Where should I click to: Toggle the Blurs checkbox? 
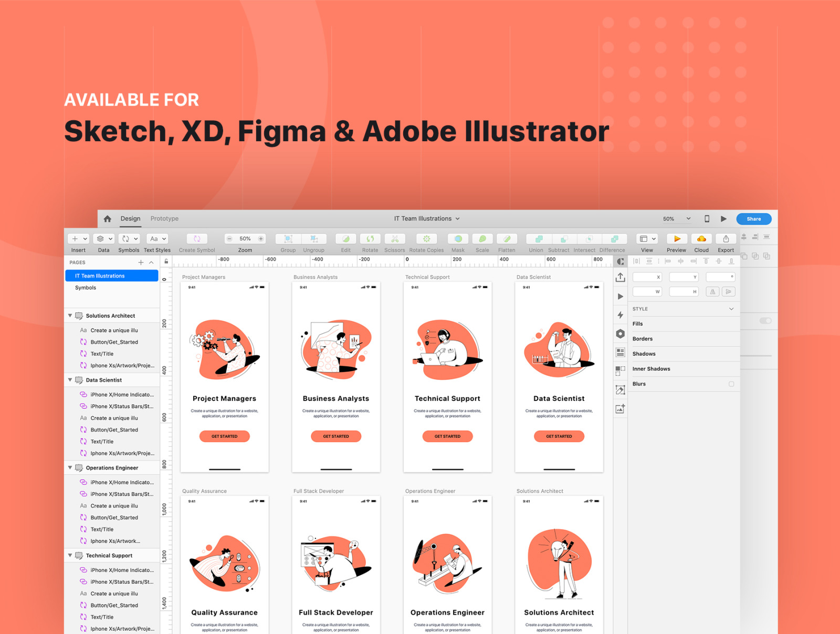click(x=731, y=384)
